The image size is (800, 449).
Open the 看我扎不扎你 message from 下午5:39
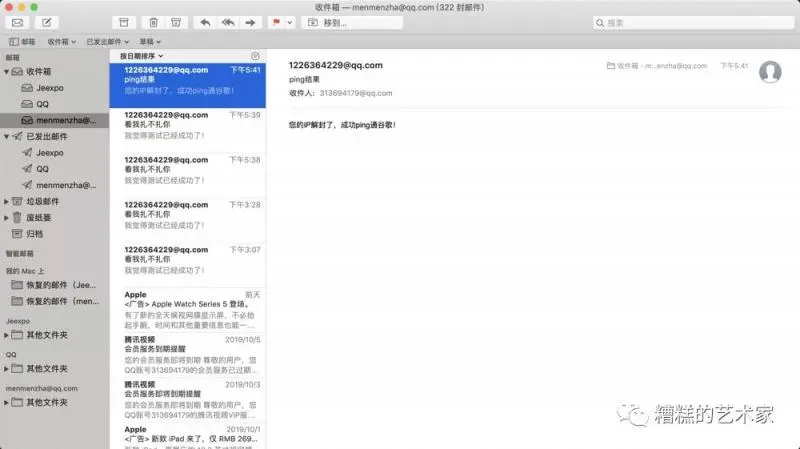(x=188, y=130)
